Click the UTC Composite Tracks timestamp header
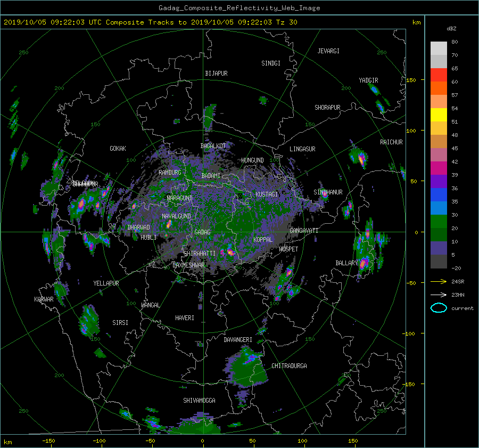Viewport: 479px width, 448px height. (150, 22)
